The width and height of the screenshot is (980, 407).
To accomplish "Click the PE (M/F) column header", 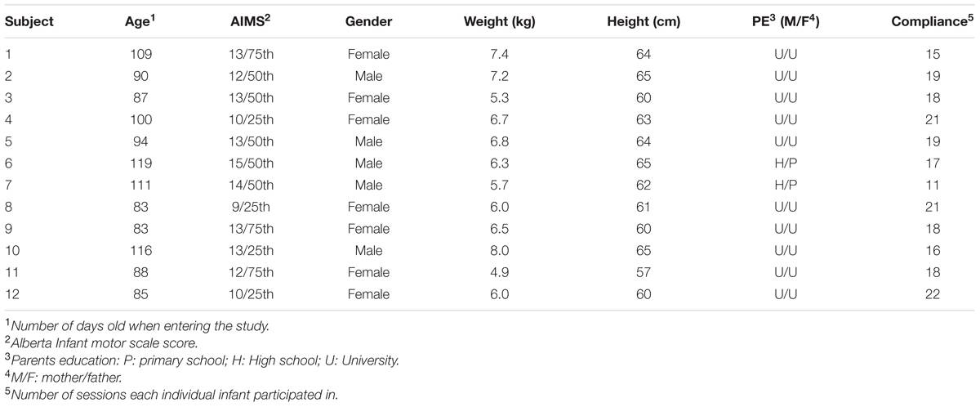I will (x=779, y=22).
